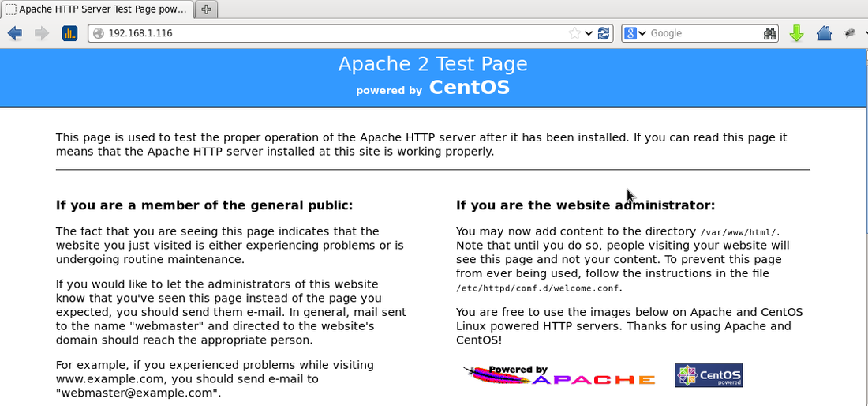This screenshot has width=868, height=406.
Task: Click the binoculars search icon
Action: tap(770, 33)
